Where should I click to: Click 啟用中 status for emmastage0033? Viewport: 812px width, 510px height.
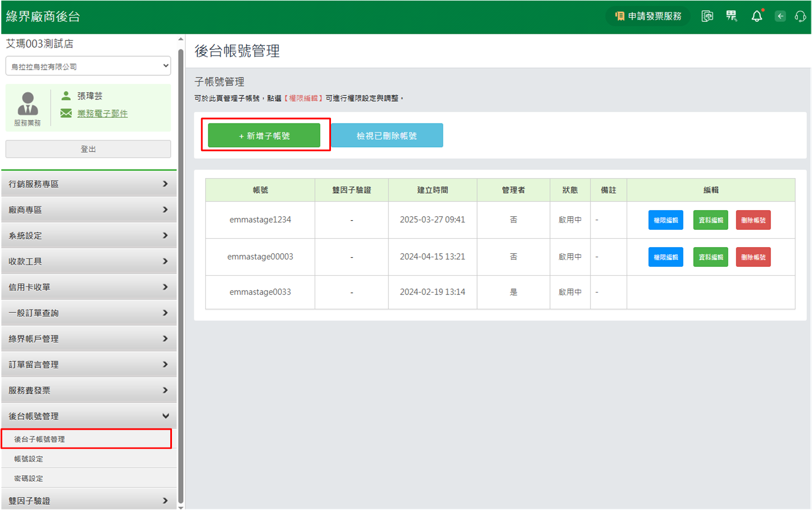(x=570, y=292)
